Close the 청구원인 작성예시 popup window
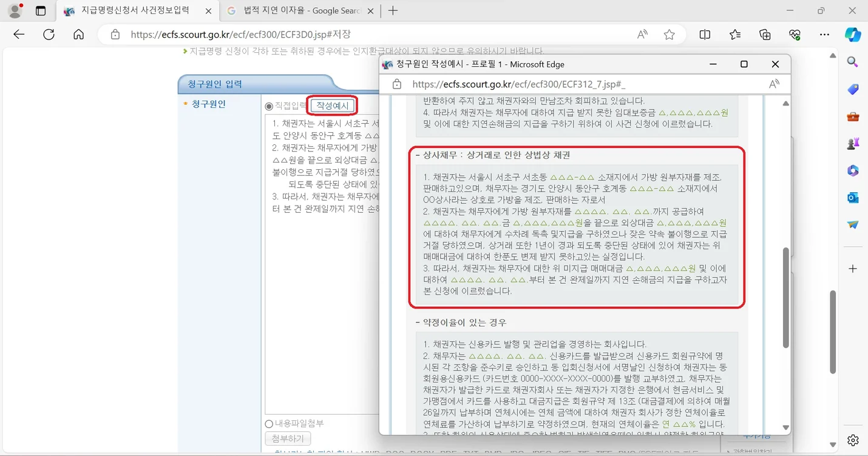The width and height of the screenshot is (868, 456). [775, 64]
